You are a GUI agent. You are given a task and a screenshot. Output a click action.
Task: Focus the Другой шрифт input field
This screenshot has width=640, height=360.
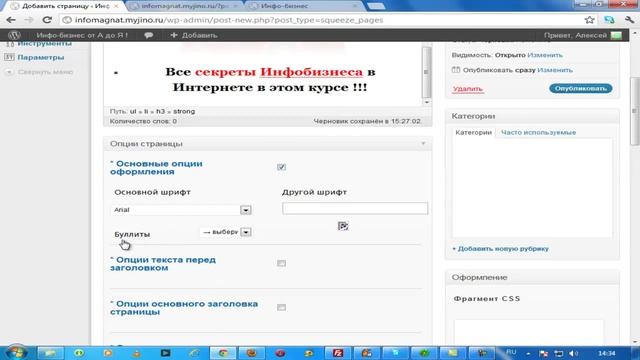(x=355, y=209)
